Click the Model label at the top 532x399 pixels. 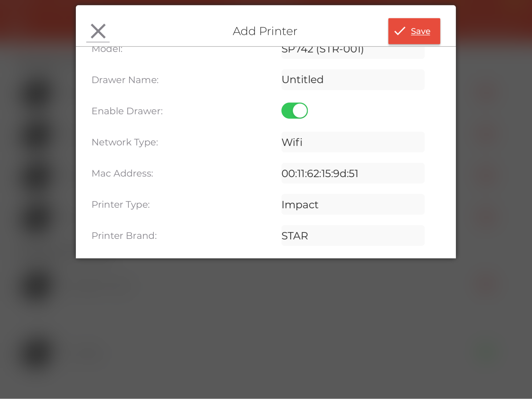(106, 49)
